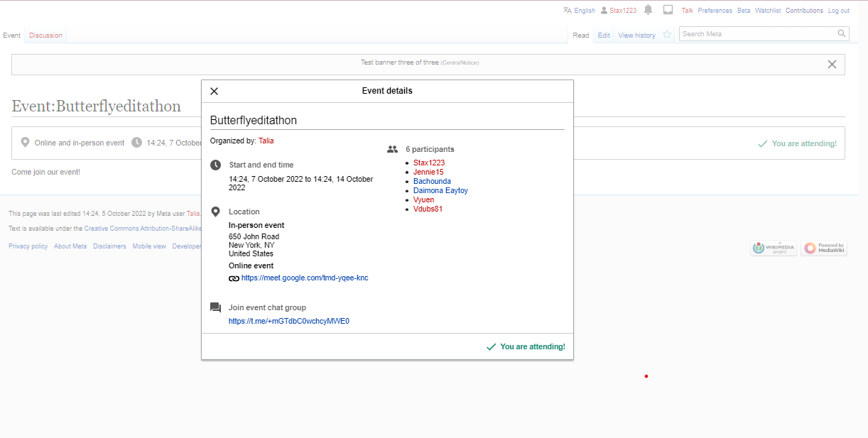Open the notifications bell icon

click(x=648, y=10)
